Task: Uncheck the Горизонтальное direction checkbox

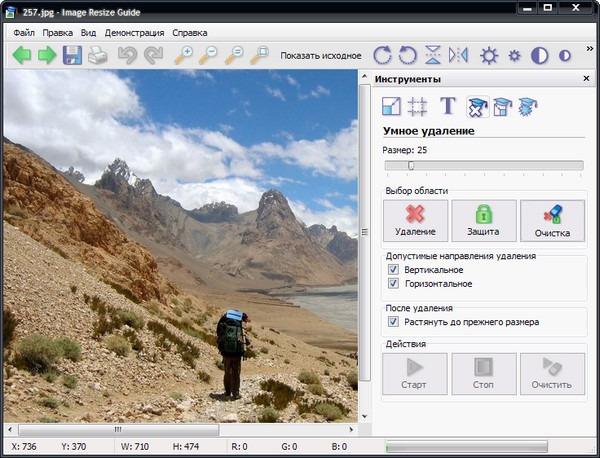Action: pos(394,284)
